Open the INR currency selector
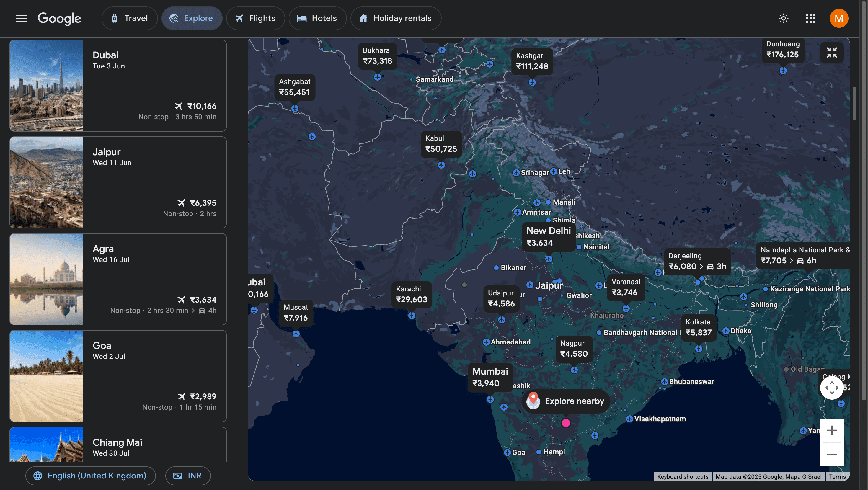The width and height of the screenshot is (868, 490). [x=188, y=476]
